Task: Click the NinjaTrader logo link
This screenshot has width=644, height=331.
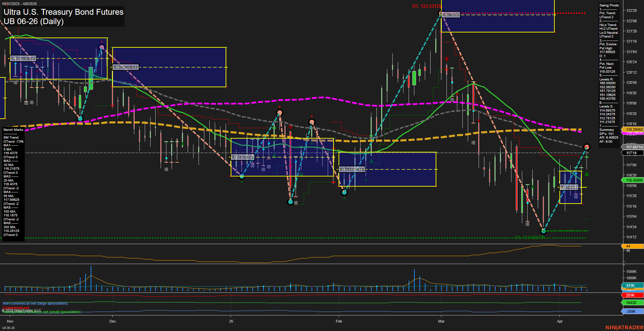Action: [624, 327]
